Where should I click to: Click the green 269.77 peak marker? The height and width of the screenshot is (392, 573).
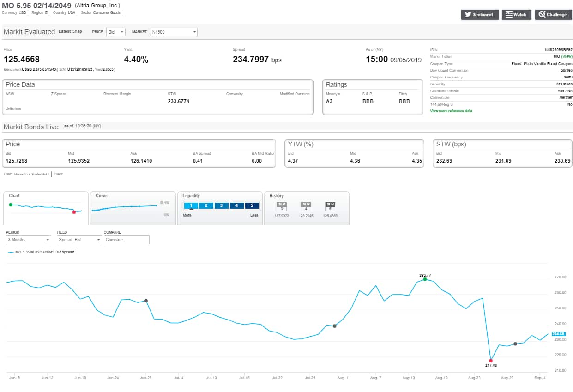(425, 279)
